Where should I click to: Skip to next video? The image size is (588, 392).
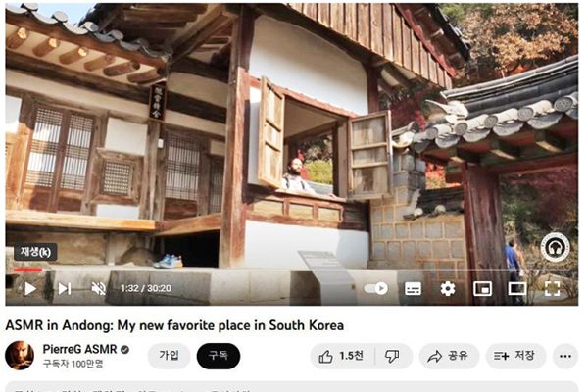pyautogui.click(x=65, y=288)
